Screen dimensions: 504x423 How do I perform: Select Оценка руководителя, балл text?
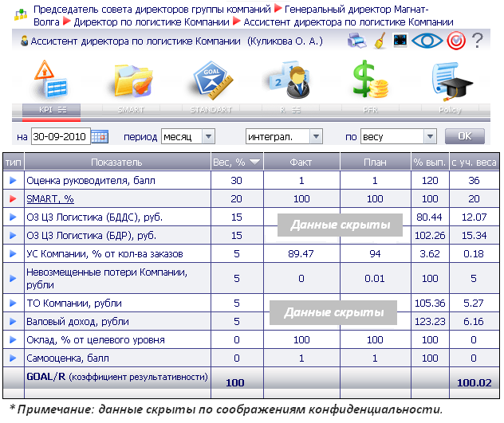[91, 181]
